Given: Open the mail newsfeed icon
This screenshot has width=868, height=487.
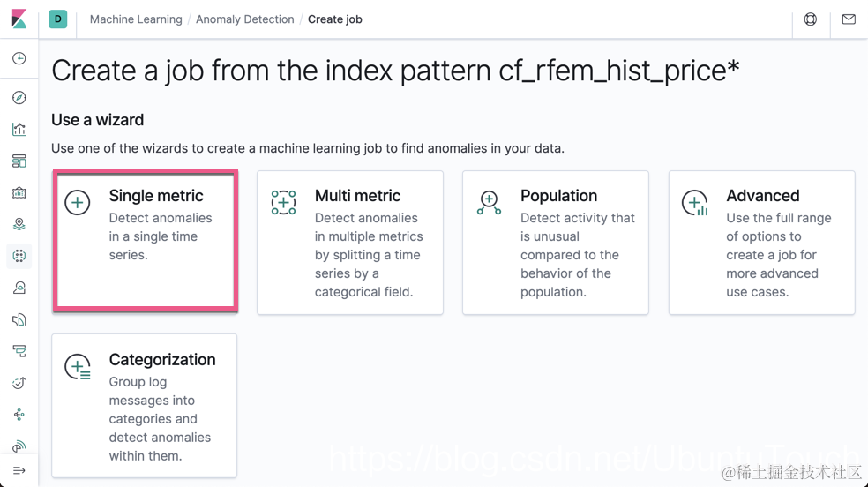Looking at the screenshot, I should click(x=849, y=19).
